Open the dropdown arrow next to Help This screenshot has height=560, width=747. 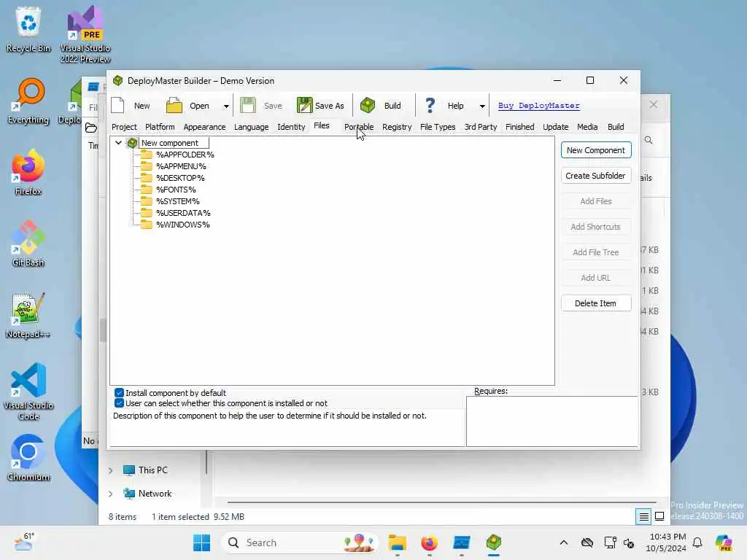click(x=482, y=106)
